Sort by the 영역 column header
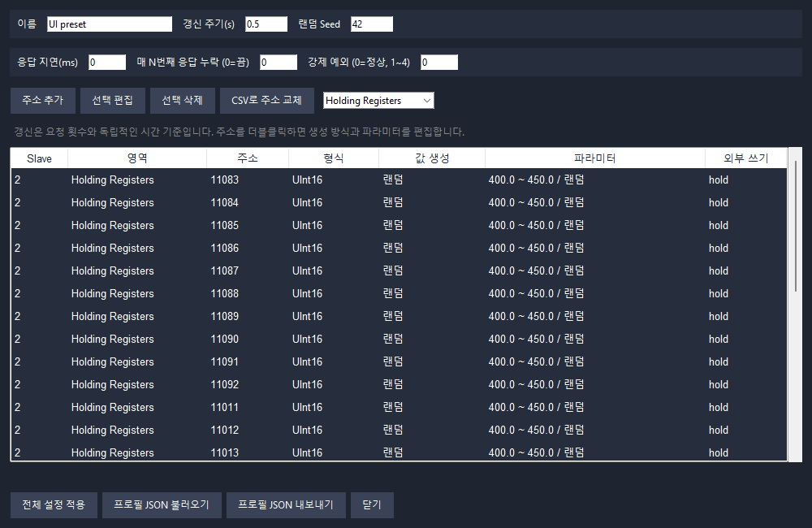 [137, 158]
